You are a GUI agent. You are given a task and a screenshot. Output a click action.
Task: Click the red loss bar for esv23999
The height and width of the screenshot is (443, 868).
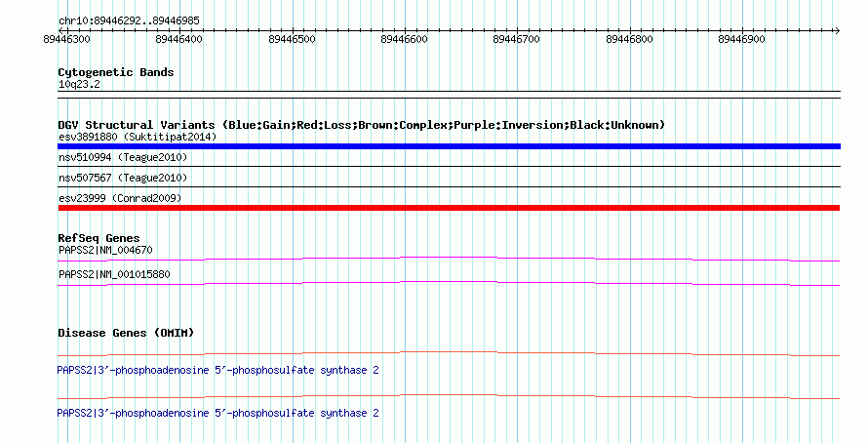(449, 208)
